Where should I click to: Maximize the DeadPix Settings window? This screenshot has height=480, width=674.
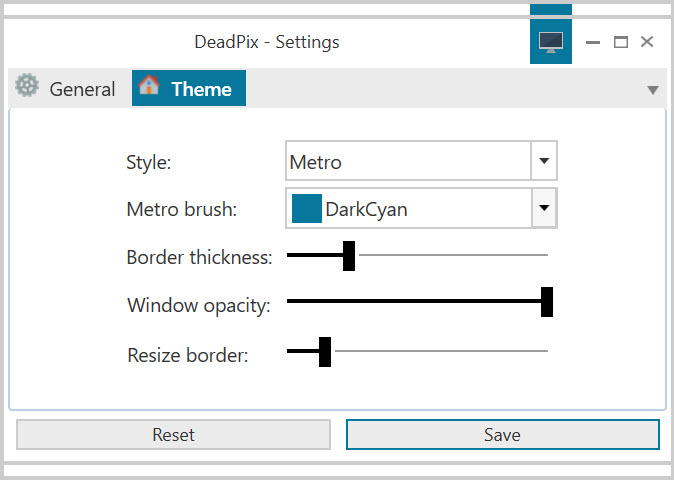coord(621,42)
